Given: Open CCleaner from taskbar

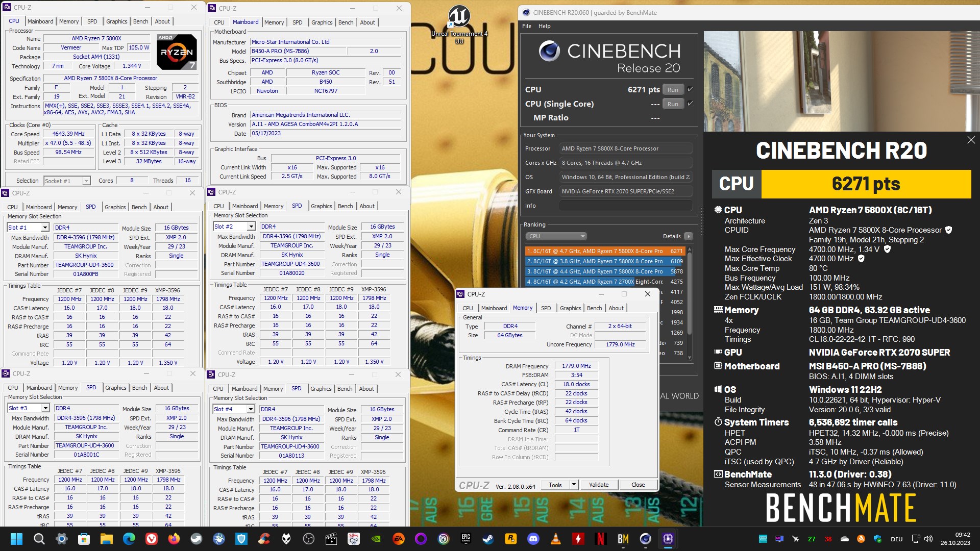Looking at the screenshot, I should (263, 539).
